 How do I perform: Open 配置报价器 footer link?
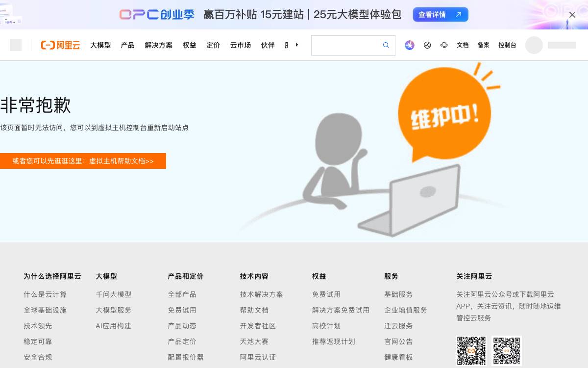coord(186,357)
